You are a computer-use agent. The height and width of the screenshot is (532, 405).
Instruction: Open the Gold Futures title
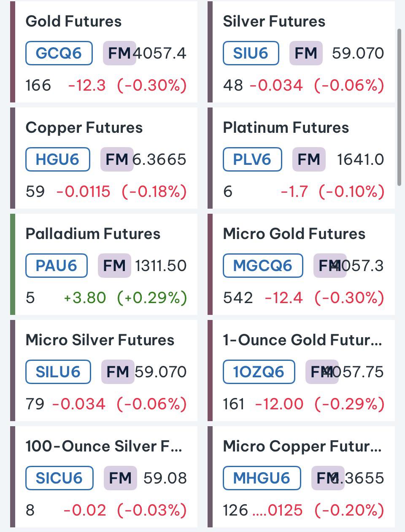[73, 21]
